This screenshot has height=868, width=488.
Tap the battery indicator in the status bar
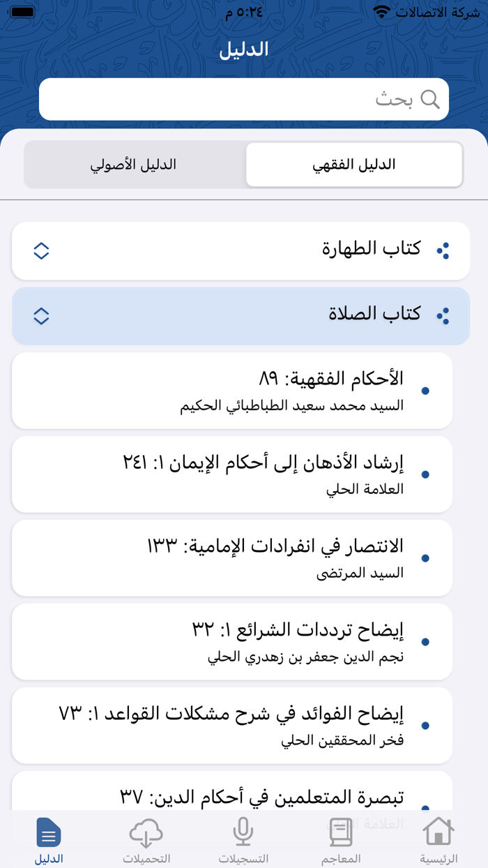[22, 10]
